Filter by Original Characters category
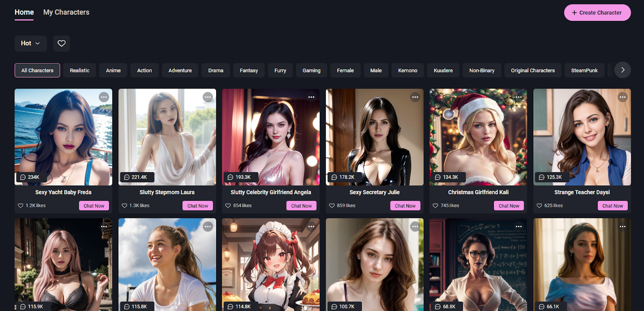The height and width of the screenshot is (311, 644). pyautogui.click(x=533, y=70)
